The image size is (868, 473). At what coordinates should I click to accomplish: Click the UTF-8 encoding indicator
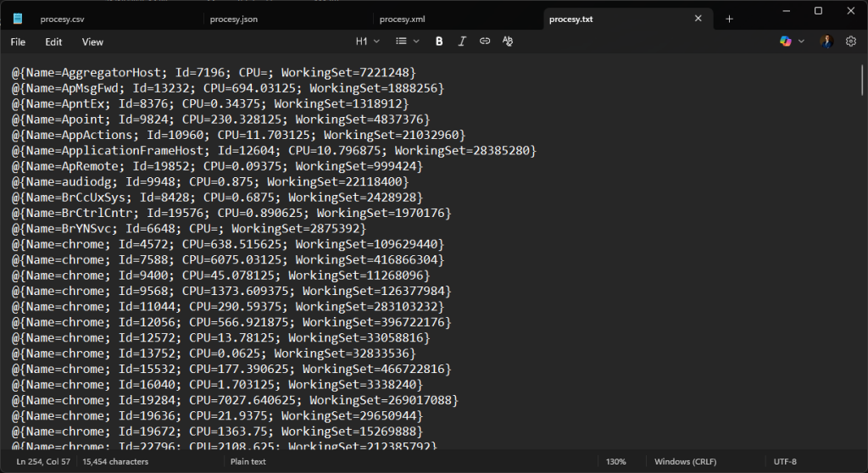(785, 462)
